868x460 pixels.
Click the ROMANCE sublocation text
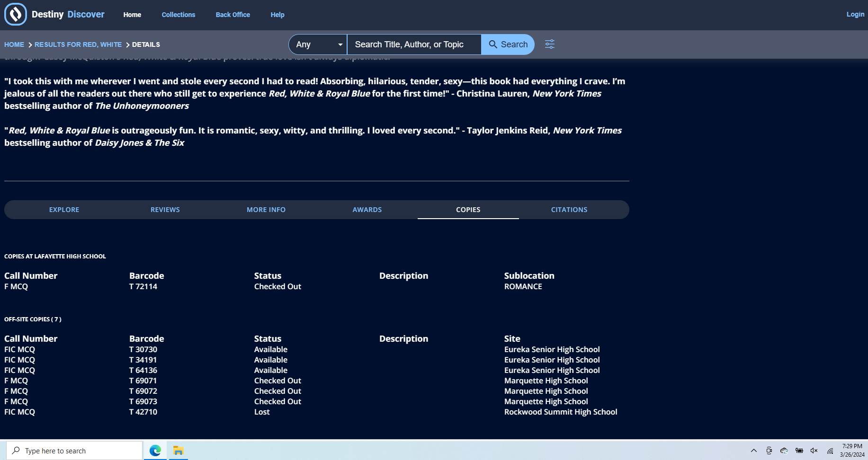tap(523, 286)
